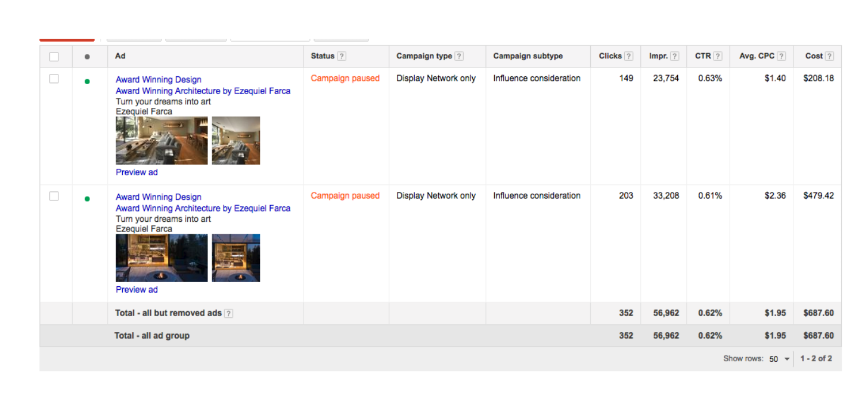This screenshot has height=415, width=868.
Task: Click help icon next to Avg. CPC header
Action: pyautogui.click(x=781, y=56)
